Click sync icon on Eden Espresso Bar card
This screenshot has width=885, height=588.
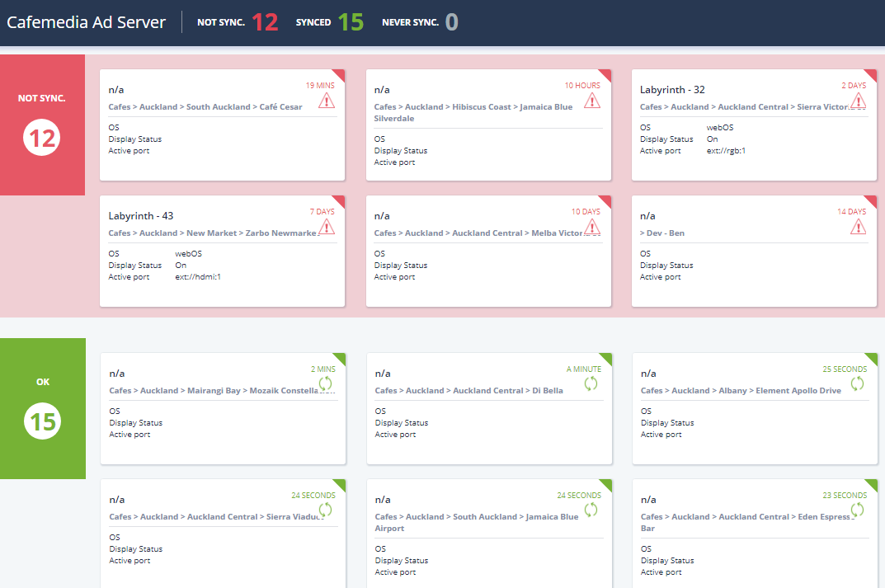tap(857, 510)
